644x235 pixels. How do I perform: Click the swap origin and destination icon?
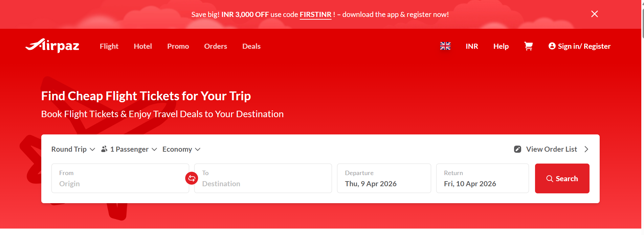coord(192,178)
